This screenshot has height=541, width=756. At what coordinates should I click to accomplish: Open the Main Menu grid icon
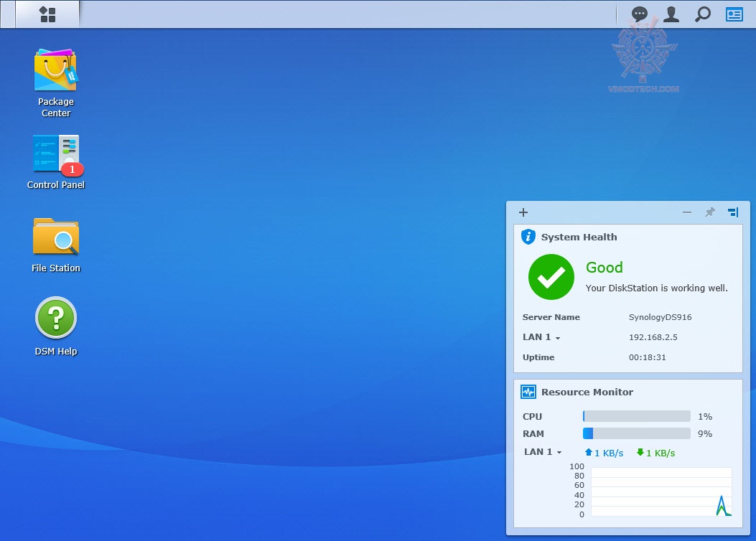pyautogui.click(x=47, y=14)
